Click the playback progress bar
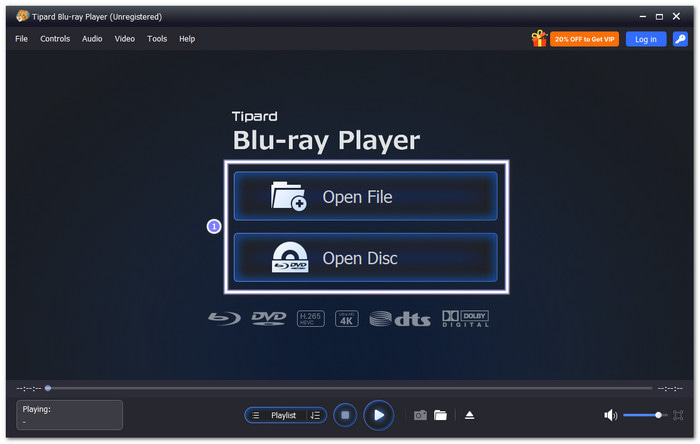 click(350, 388)
